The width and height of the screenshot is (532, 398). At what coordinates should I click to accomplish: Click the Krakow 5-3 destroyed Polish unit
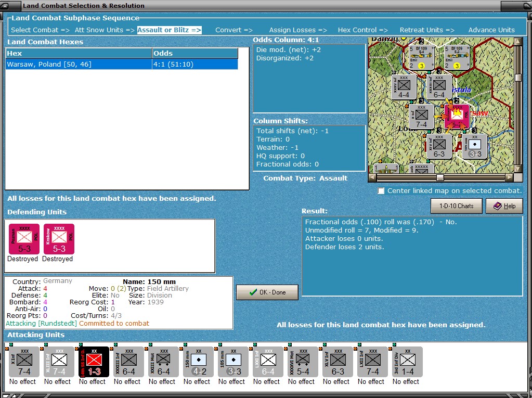point(59,239)
